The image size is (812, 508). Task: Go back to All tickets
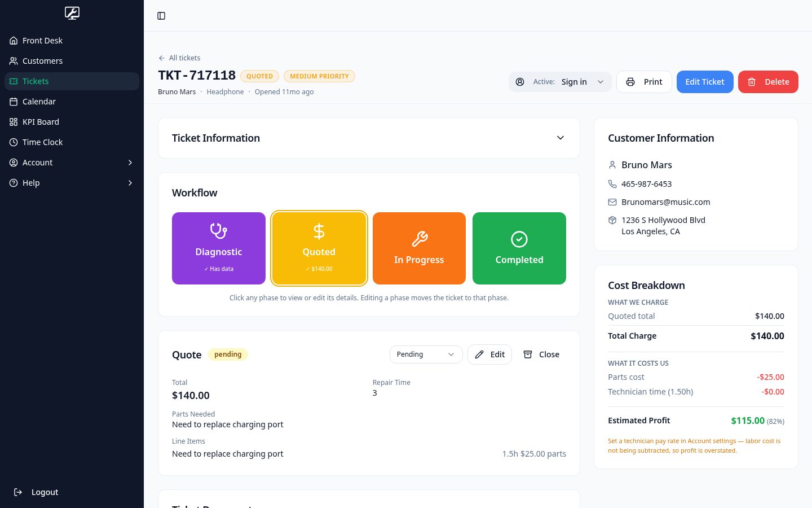click(x=179, y=58)
